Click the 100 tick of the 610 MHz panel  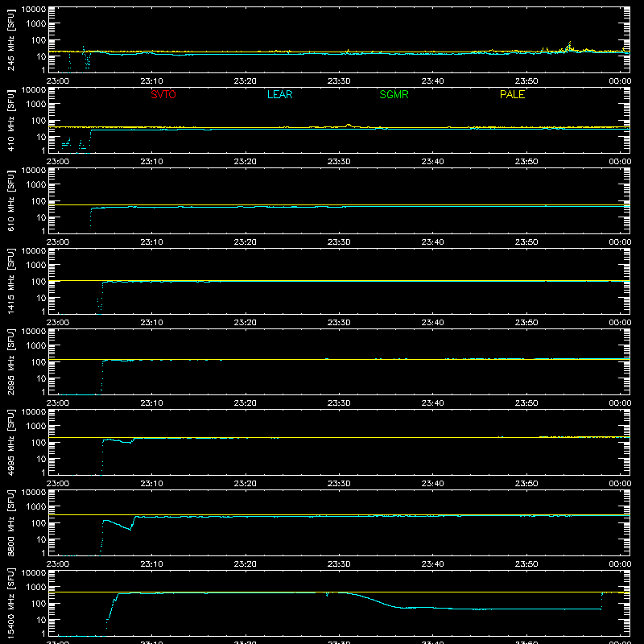tap(39, 201)
